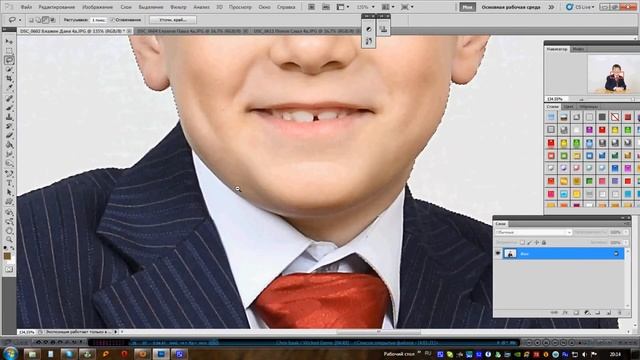
Task: Toggle lock all in Layers panel
Action: coord(544,242)
